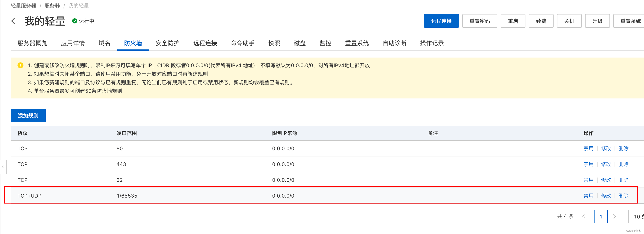
Task: Click the 备注 column header
Action: pos(433,133)
